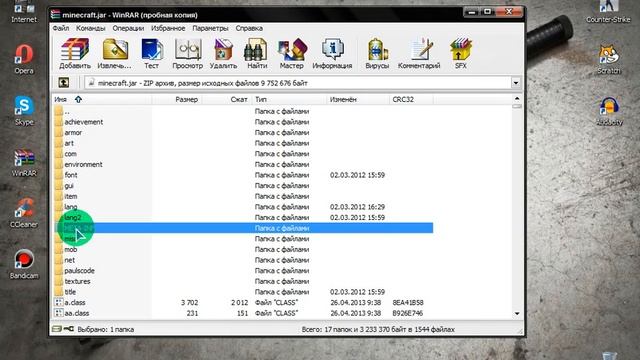Select the gui folder

coord(69,186)
